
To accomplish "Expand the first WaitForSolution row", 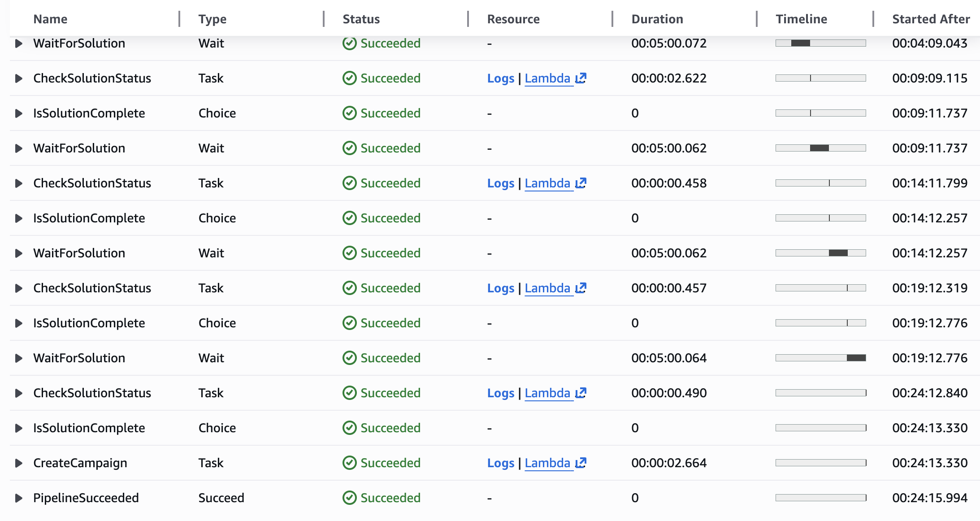I will (18, 43).
